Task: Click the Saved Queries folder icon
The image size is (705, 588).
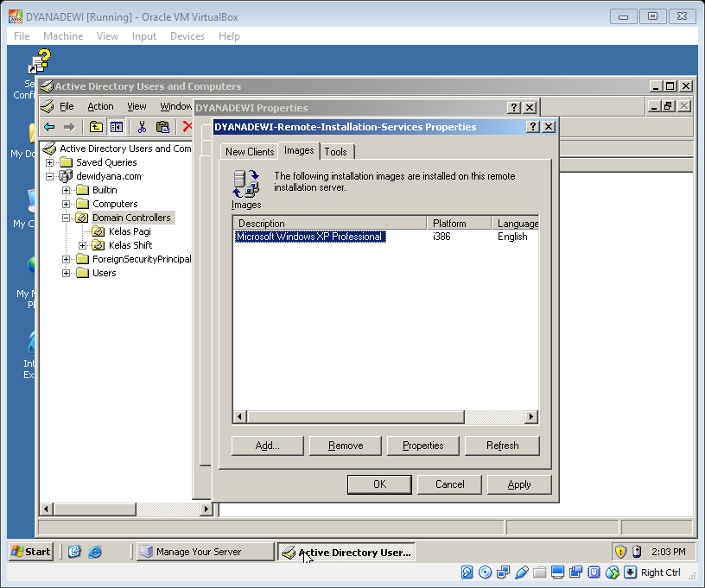Action: pyautogui.click(x=66, y=162)
